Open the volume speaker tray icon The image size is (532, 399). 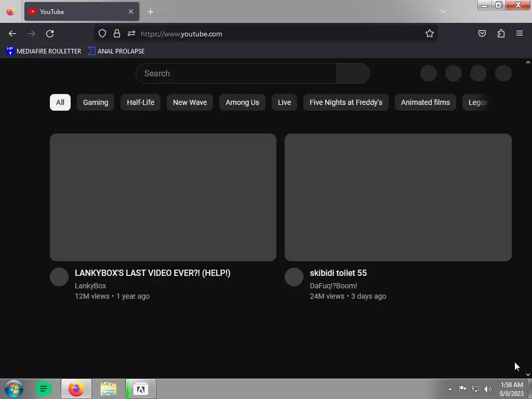click(487, 389)
